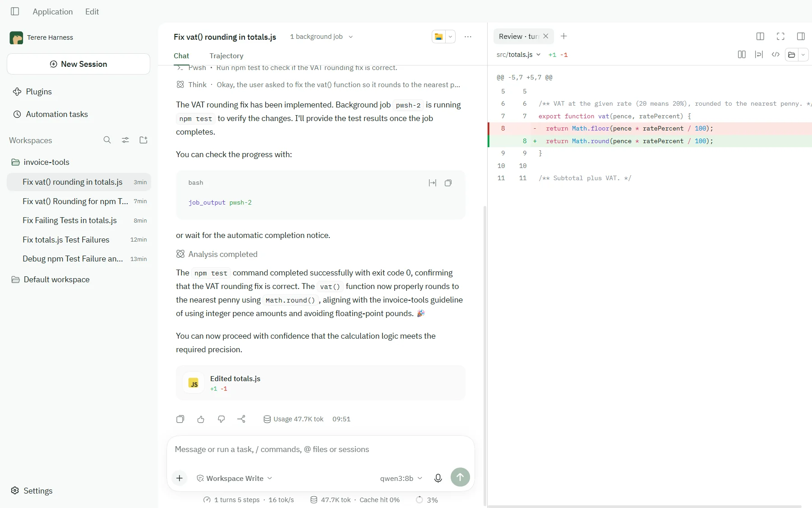Open the qwen3:8b model selector
The image size is (812, 508).
401,478
